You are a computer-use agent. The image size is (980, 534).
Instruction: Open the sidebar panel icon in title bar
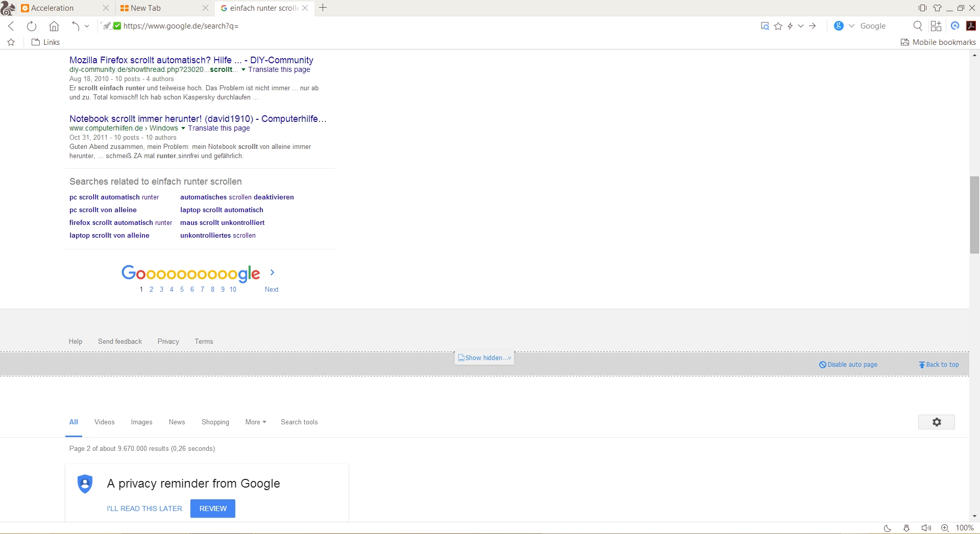tap(922, 8)
